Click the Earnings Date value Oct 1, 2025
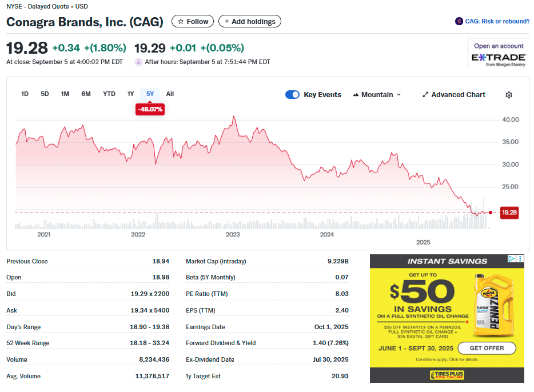Image resolution: width=534 pixels, height=392 pixels. coord(331,327)
